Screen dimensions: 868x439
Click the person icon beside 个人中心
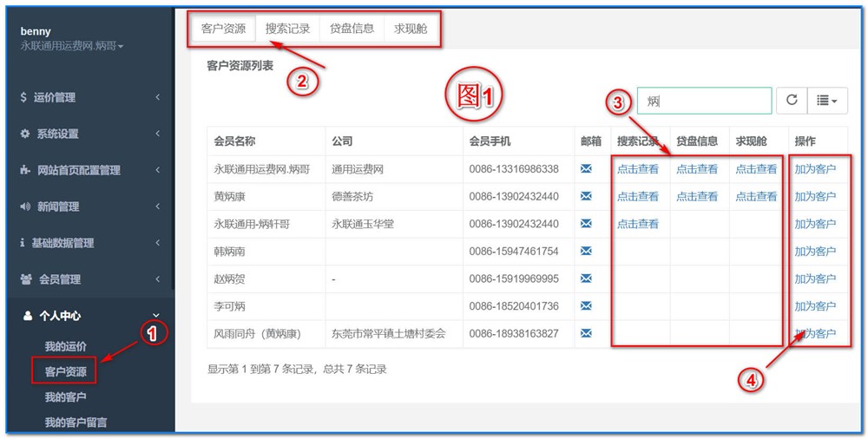point(27,316)
